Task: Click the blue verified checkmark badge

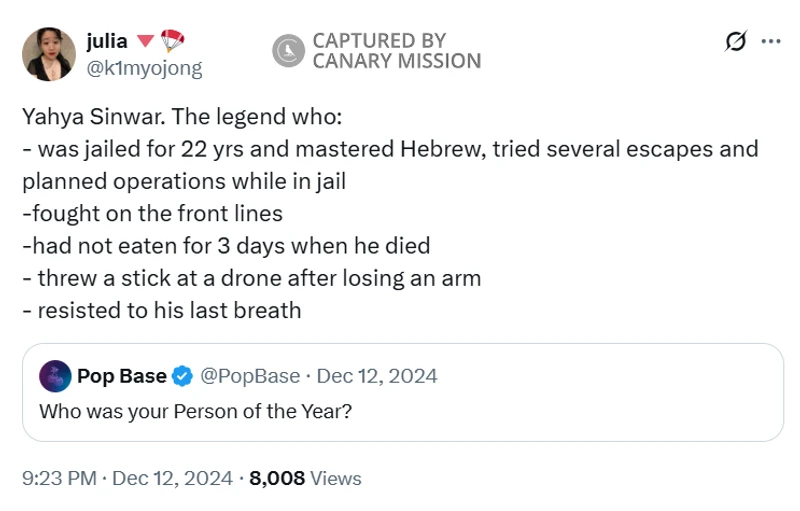Action: pyautogui.click(x=182, y=376)
